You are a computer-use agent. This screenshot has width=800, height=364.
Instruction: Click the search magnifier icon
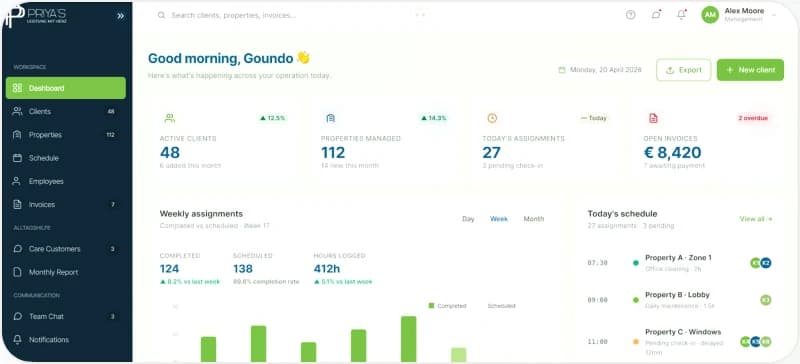161,15
